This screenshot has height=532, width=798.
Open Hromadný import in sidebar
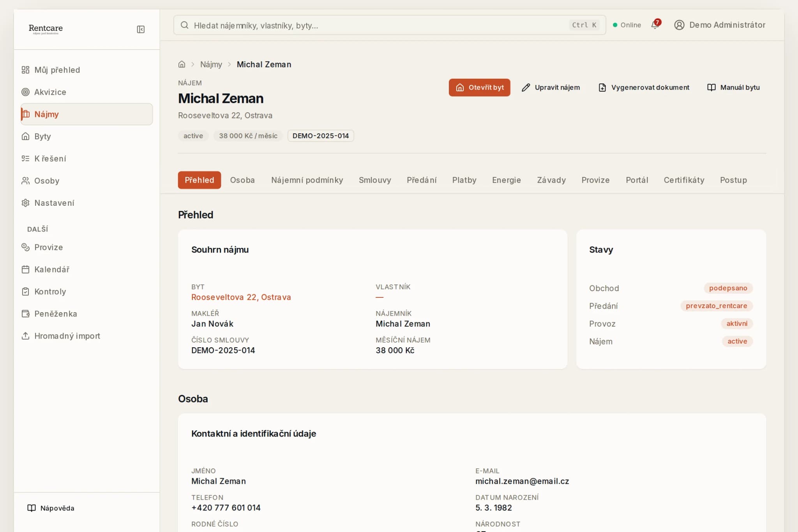click(87, 336)
